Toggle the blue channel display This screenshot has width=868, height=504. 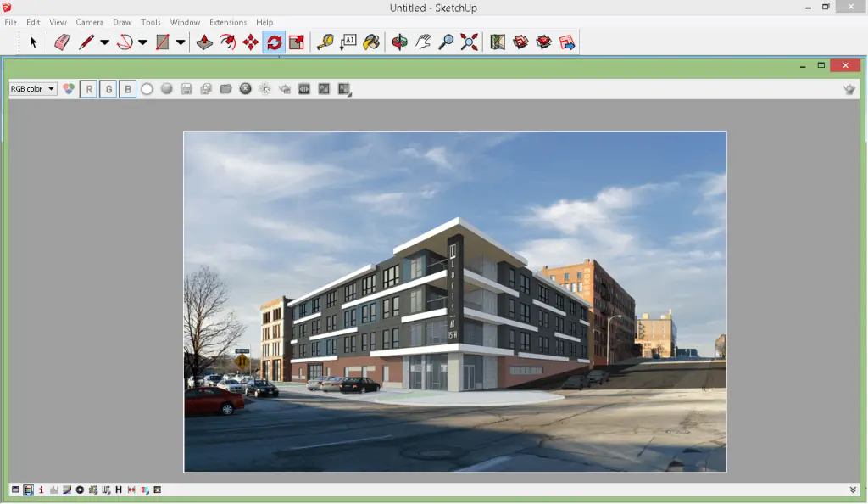coord(128,88)
